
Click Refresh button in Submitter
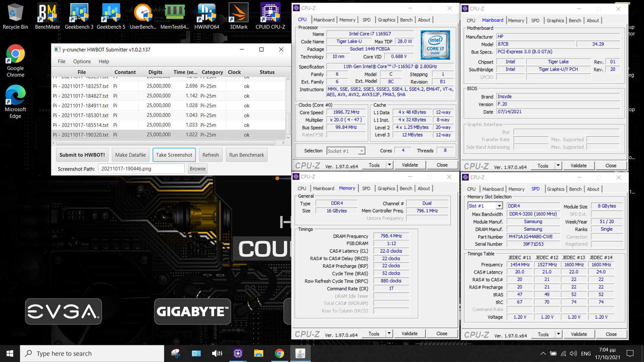[211, 155]
